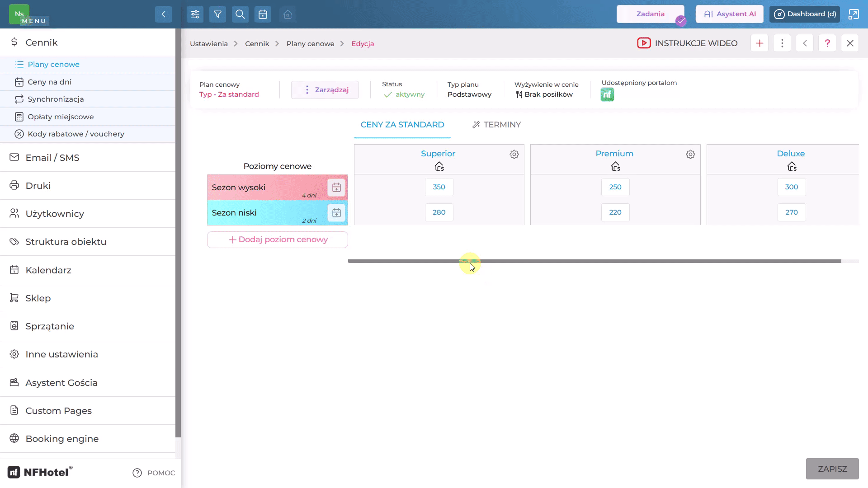This screenshot has width=868, height=488.
Task: Open the question mark help icon
Action: pos(827,43)
